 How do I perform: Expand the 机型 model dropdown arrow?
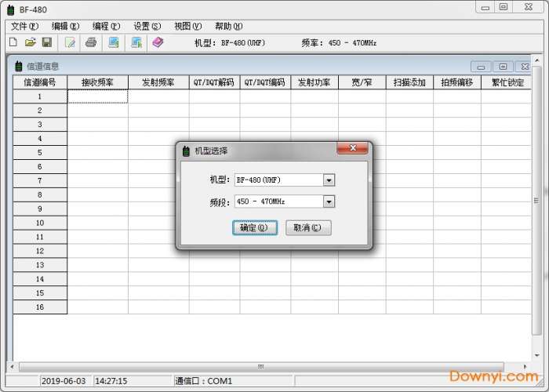tap(329, 180)
